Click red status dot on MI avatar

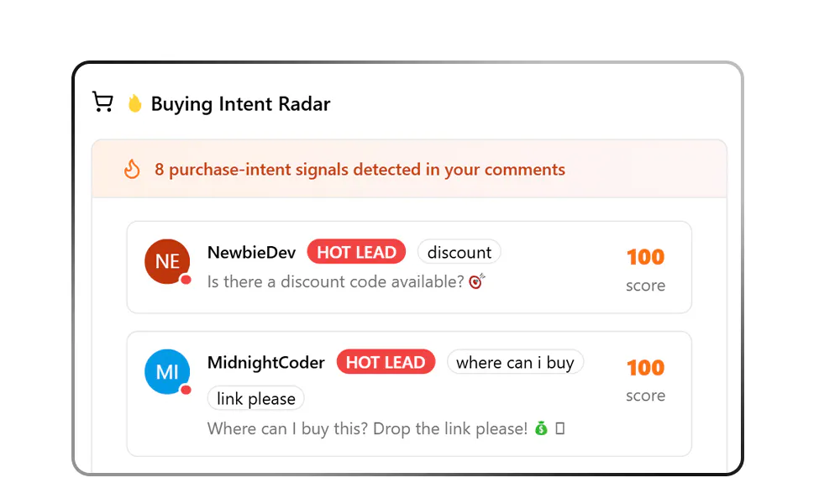186,390
